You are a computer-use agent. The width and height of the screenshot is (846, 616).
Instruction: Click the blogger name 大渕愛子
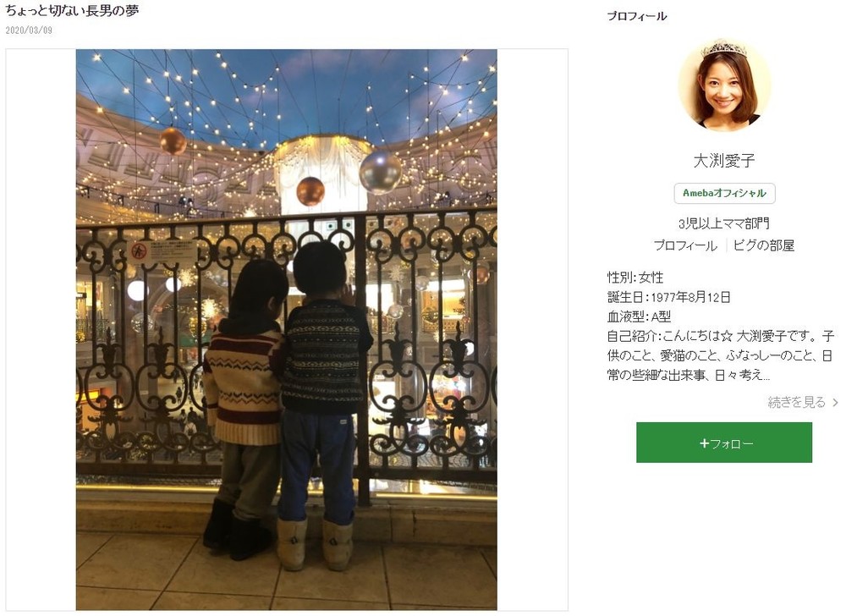click(723, 160)
